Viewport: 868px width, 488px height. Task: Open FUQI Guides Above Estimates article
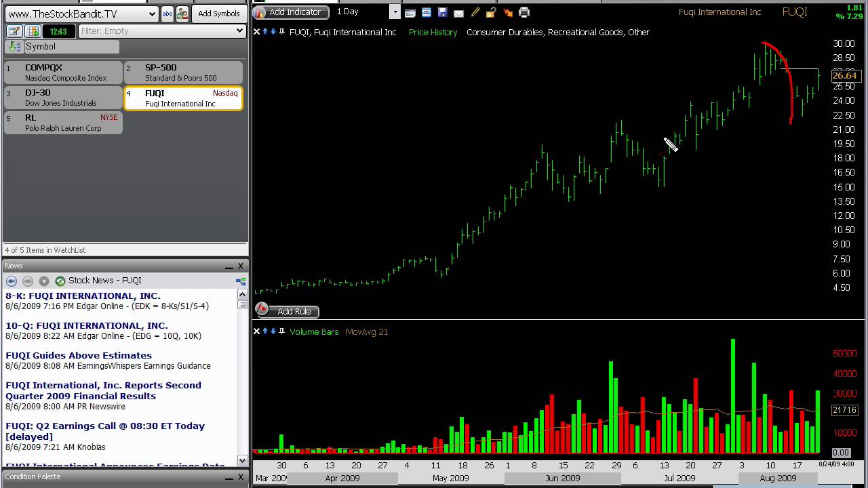(x=79, y=356)
